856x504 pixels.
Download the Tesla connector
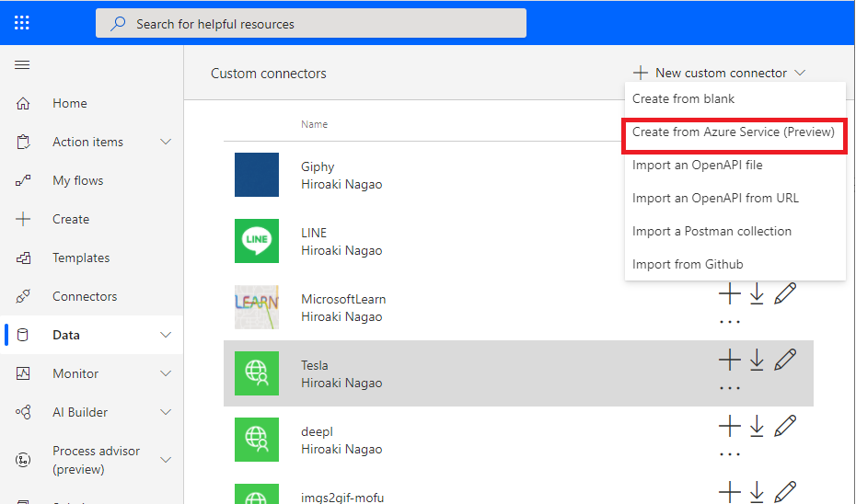[757, 360]
